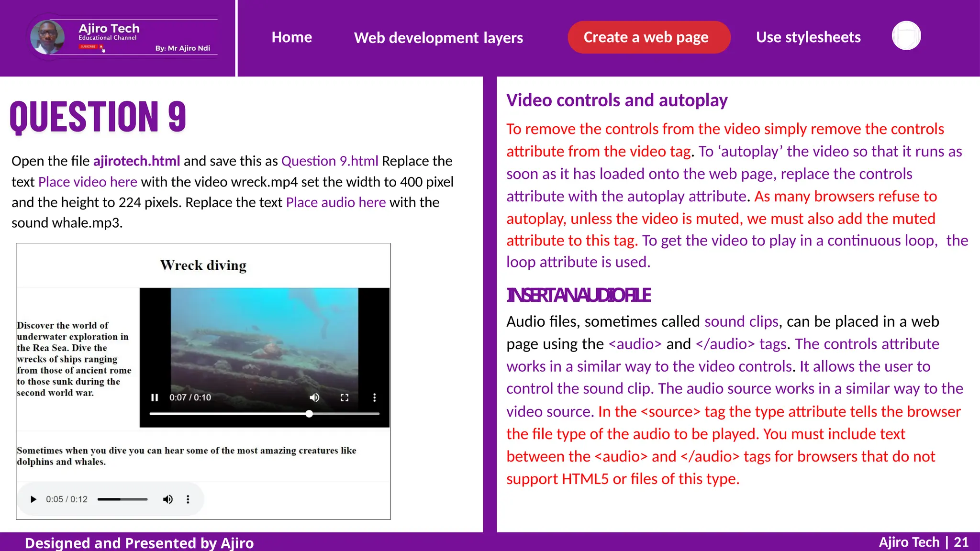Image resolution: width=980 pixels, height=551 pixels.
Task: Mute the video volume speaker icon
Action: tap(314, 397)
